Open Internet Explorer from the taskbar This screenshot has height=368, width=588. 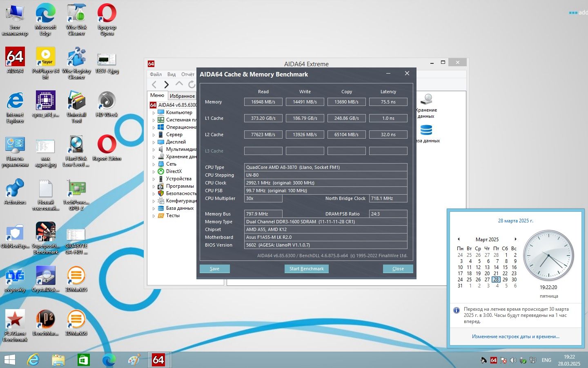(x=33, y=360)
